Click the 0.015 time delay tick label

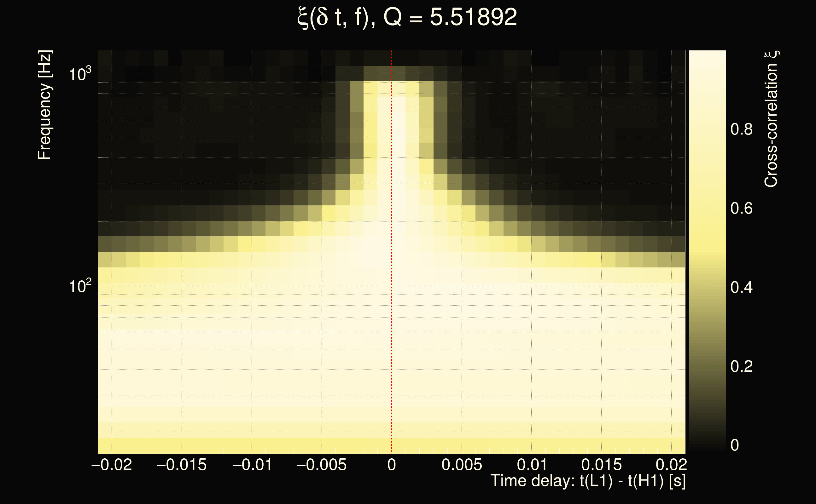coord(602,465)
